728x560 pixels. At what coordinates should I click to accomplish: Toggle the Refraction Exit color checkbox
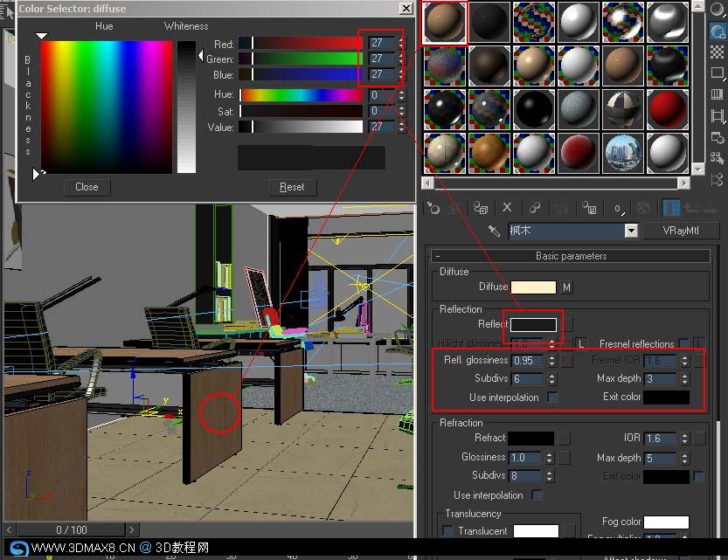pyautogui.click(x=697, y=476)
